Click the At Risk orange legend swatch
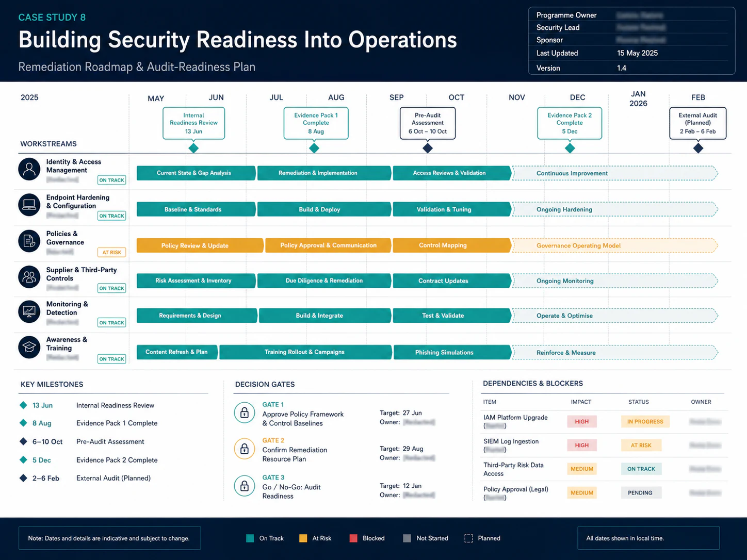This screenshot has height=560, width=747. (303, 538)
